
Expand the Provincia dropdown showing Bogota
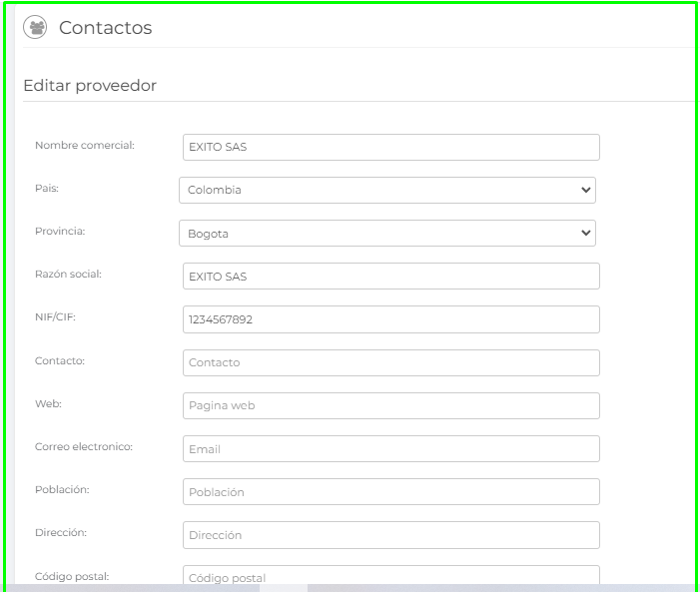point(386,234)
